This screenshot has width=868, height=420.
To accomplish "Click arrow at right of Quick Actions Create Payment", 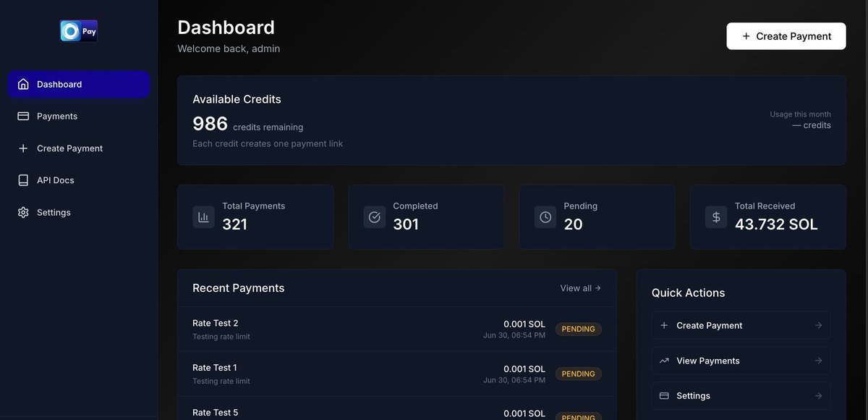I will click(x=818, y=326).
